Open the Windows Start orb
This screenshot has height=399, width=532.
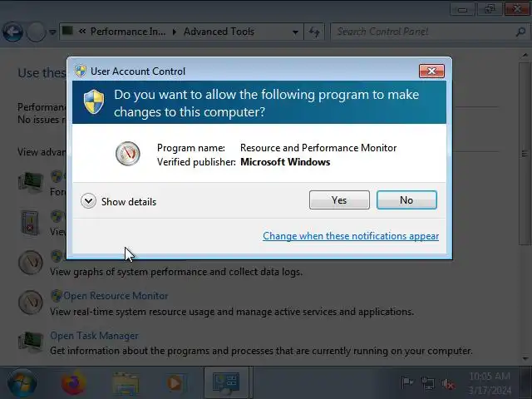click(22, 383)
